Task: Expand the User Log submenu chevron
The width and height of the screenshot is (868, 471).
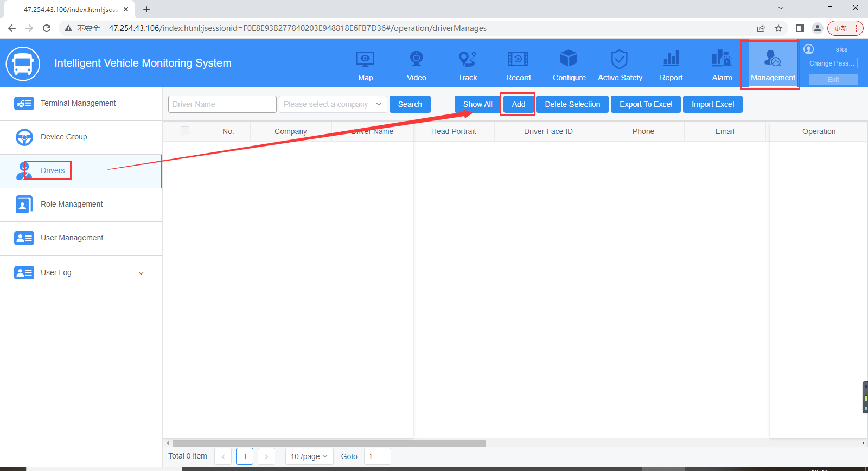Action: point(141,273)
